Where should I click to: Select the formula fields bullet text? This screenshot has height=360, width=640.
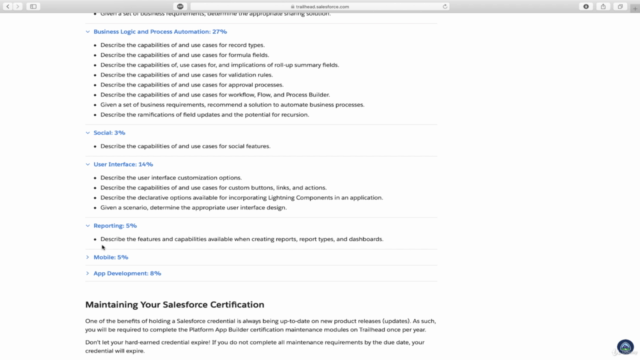(184, 55)
